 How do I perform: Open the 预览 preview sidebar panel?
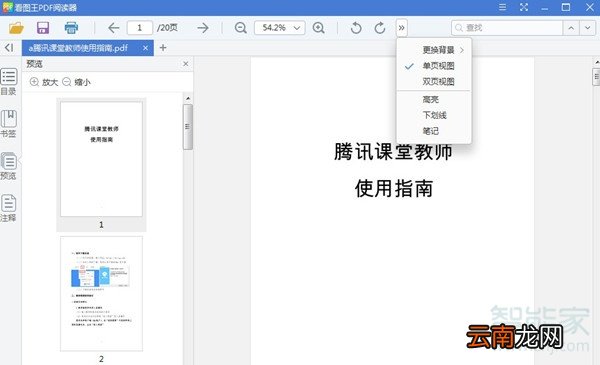[8, 166]
